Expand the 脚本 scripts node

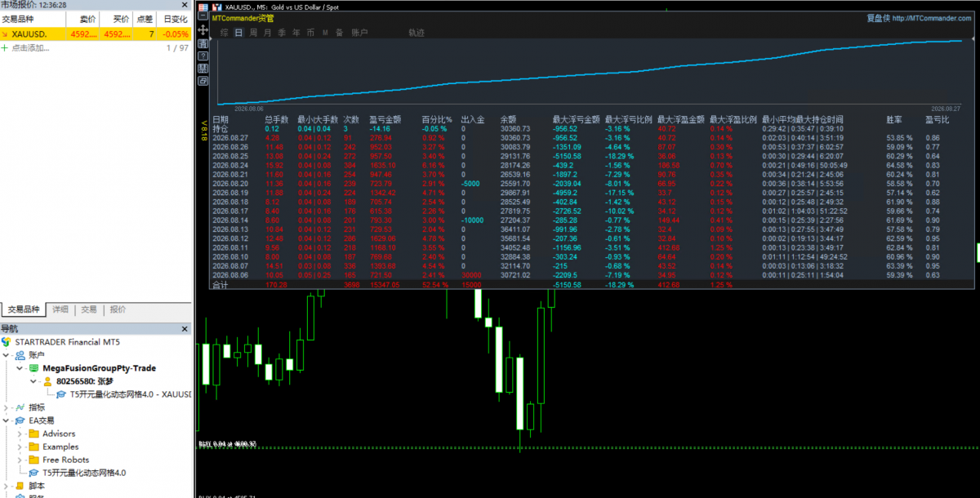[6, 486]
